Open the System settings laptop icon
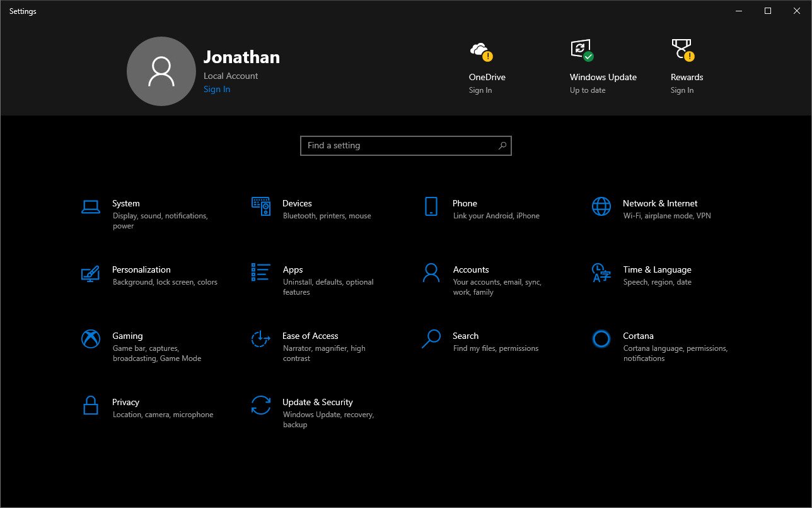This screenshot has width=812, height=508. pyautogui.click(x=91, y=206)
